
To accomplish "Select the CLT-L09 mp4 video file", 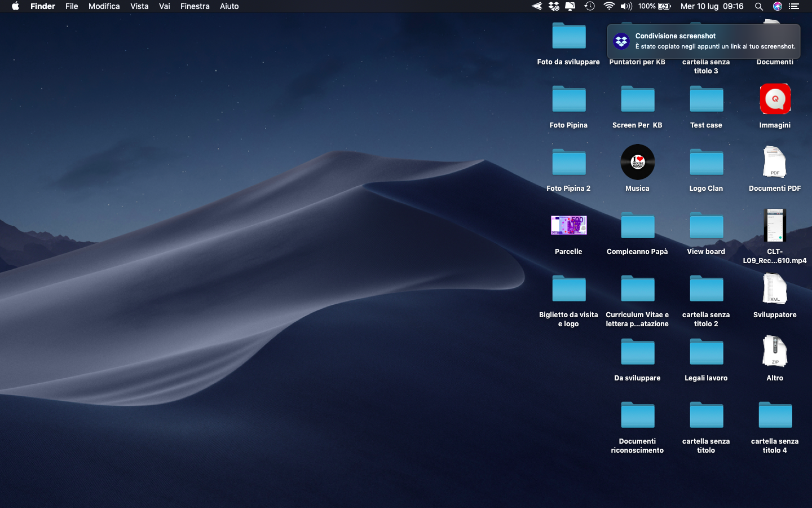I will pos(775,226).
